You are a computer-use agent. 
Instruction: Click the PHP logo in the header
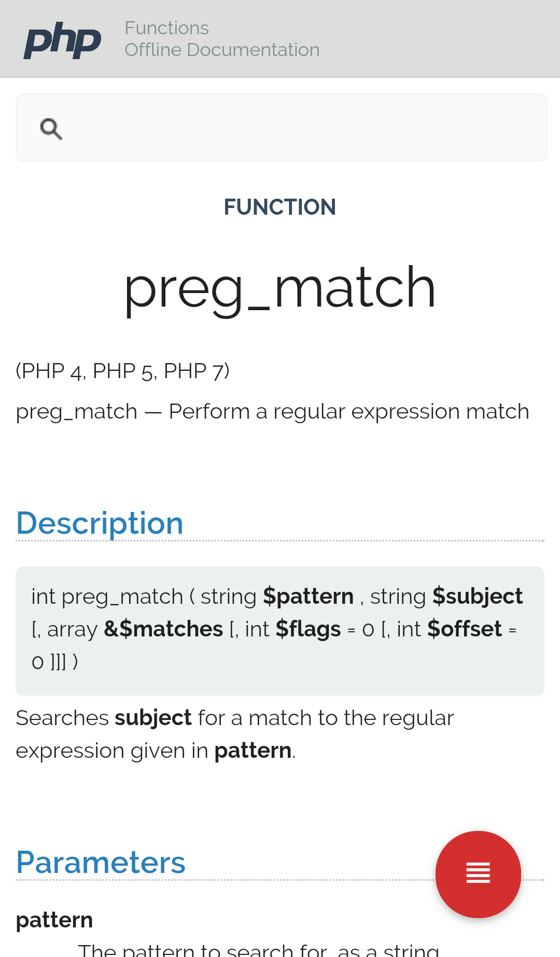tap(62, 40)
